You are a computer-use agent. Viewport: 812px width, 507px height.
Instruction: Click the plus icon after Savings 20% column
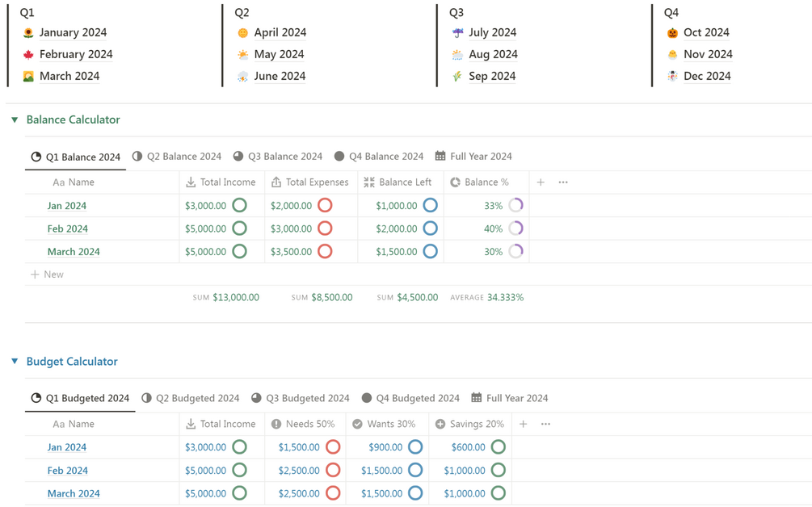(x=523, y=424)
